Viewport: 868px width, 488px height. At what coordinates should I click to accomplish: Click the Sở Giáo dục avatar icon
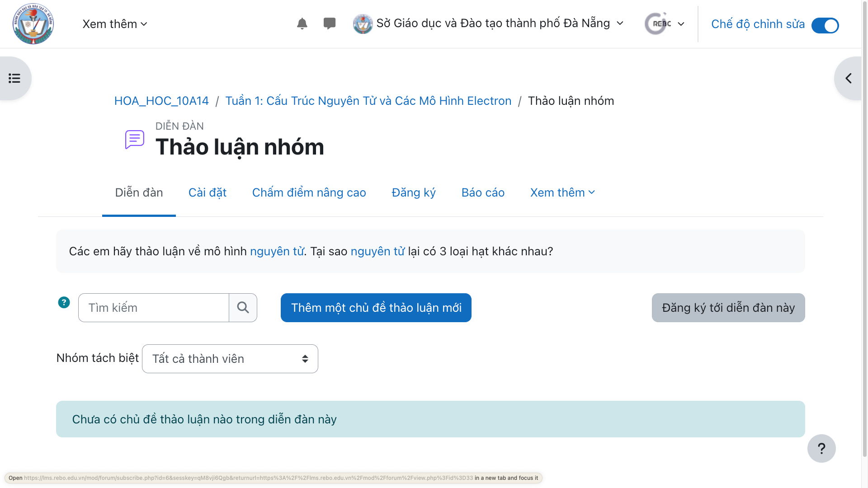pos(363,24)
